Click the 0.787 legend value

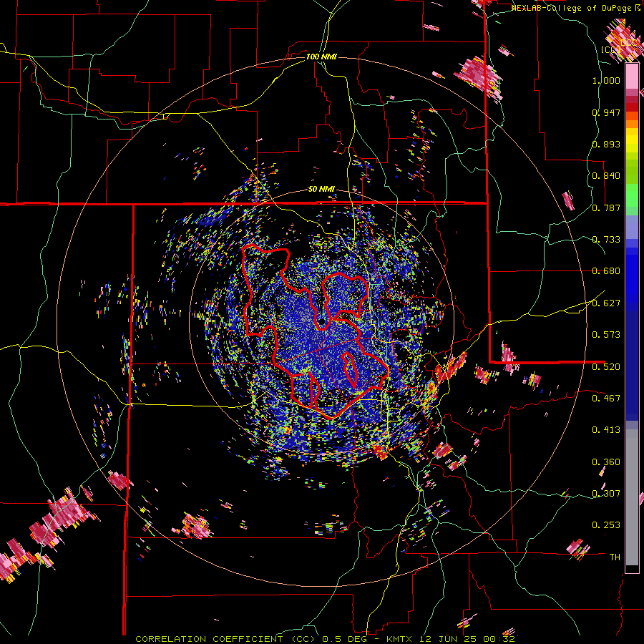606,208
